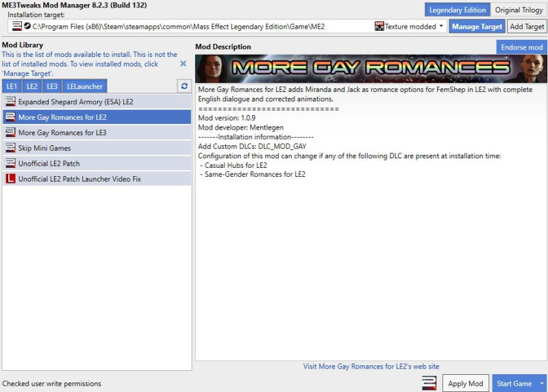Select Expanded Shepard Armory (ESA) LE2 mod
The image size is (548, 392).
click(97, 101)
